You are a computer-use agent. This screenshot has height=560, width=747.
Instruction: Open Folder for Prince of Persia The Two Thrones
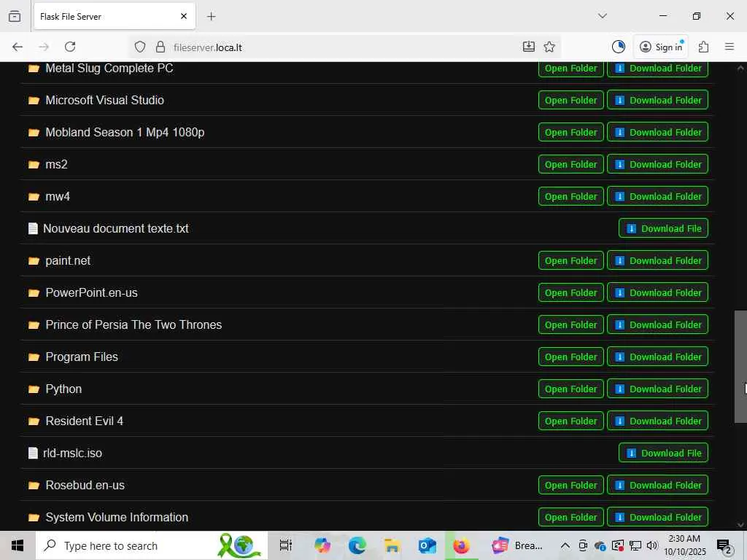570,324
